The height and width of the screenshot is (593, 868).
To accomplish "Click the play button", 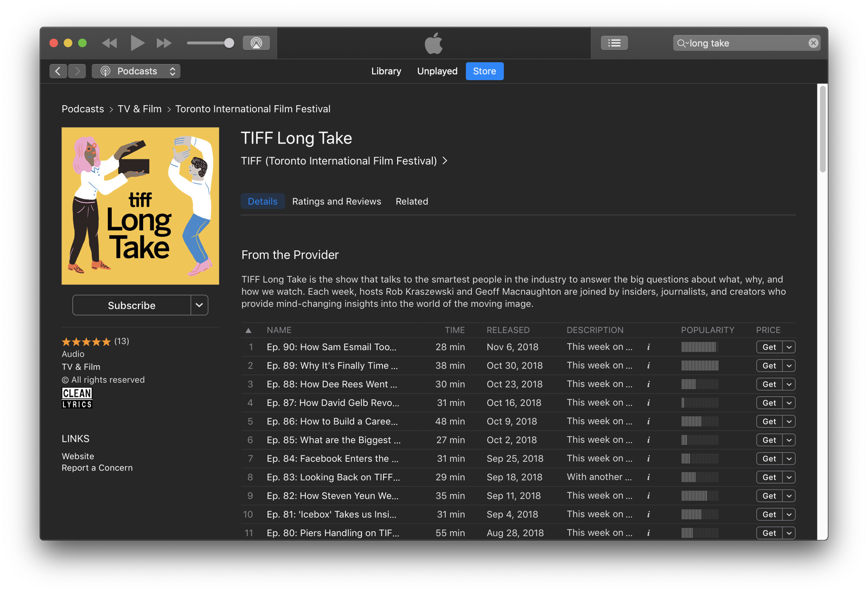I will coord(137,43).
